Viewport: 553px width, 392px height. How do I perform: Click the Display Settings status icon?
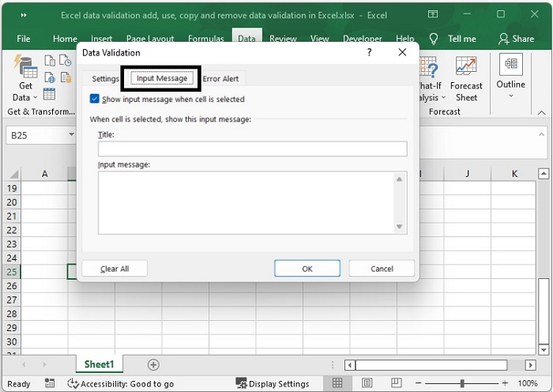tap(273, 383)
